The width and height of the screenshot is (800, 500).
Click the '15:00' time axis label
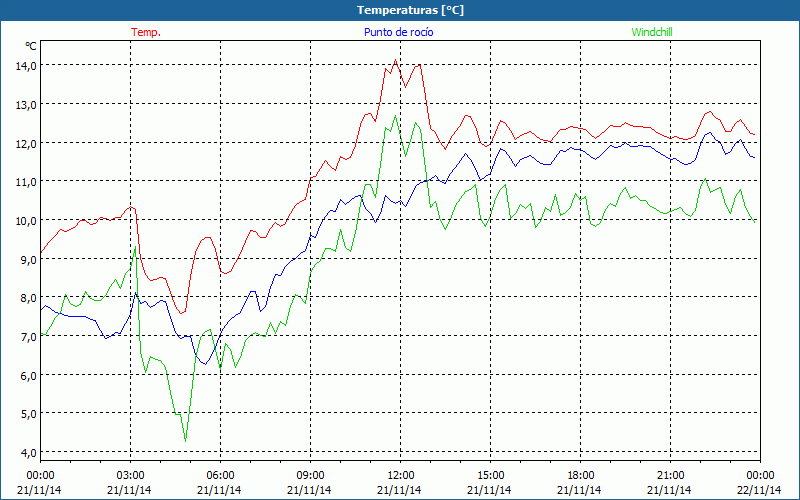pos(490,476)
